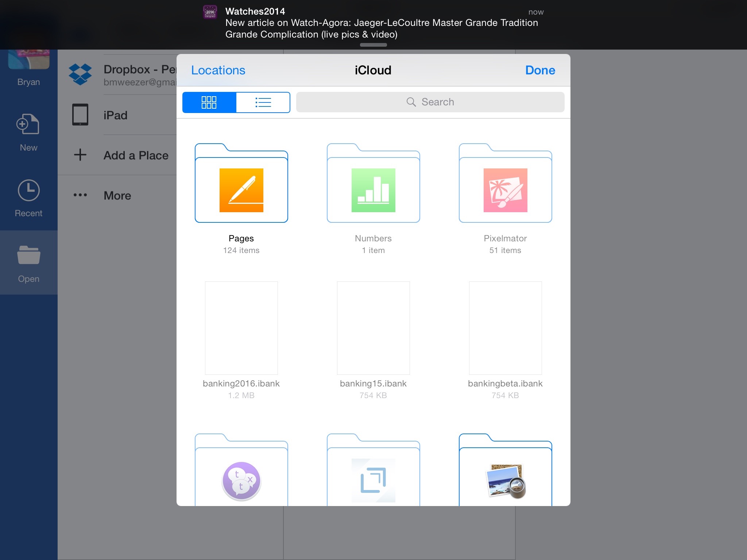Open the Pages folder
Viewport: 747px width, 560px height.
coord(241,183)
